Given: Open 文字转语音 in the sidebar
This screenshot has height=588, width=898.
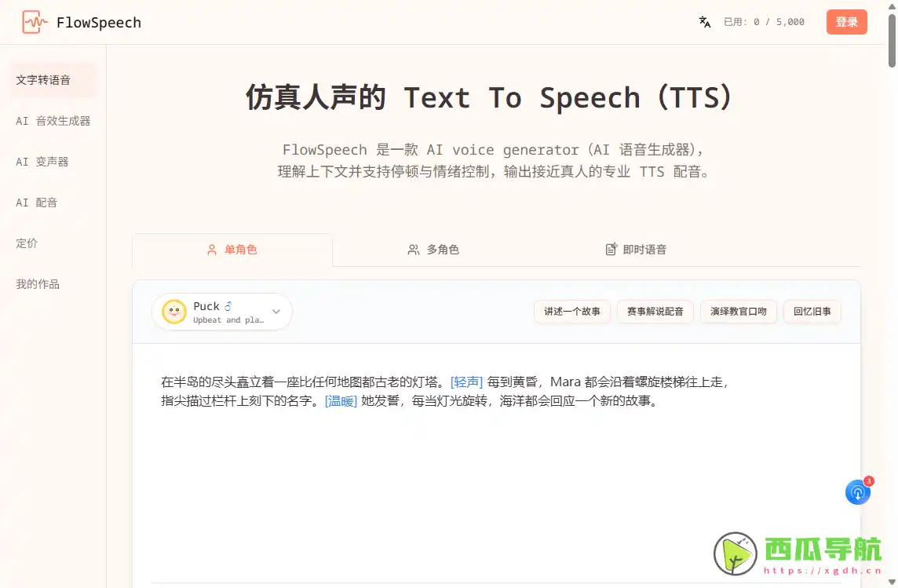Looking at the screenshot, I should click(x=53, y=80).
